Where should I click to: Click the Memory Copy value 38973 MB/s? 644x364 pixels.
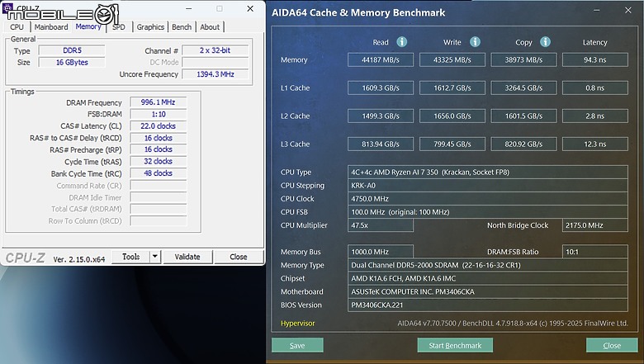(x=523, y=60)
